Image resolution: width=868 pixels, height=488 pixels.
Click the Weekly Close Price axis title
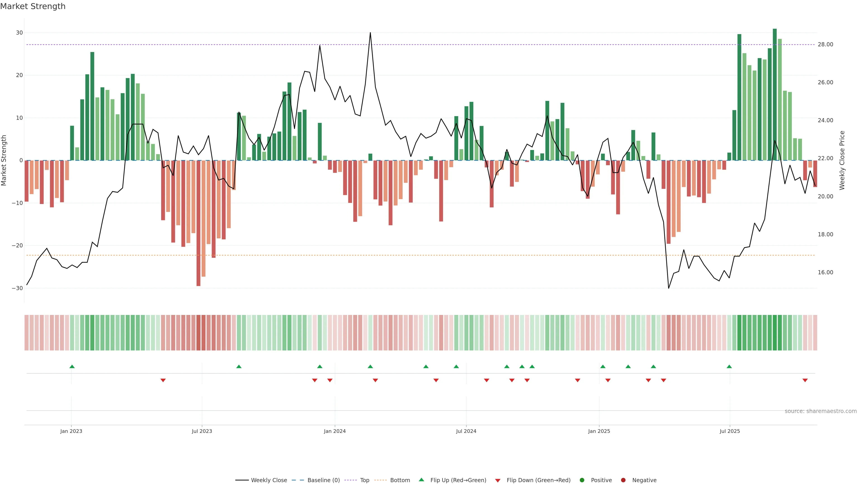842,160
